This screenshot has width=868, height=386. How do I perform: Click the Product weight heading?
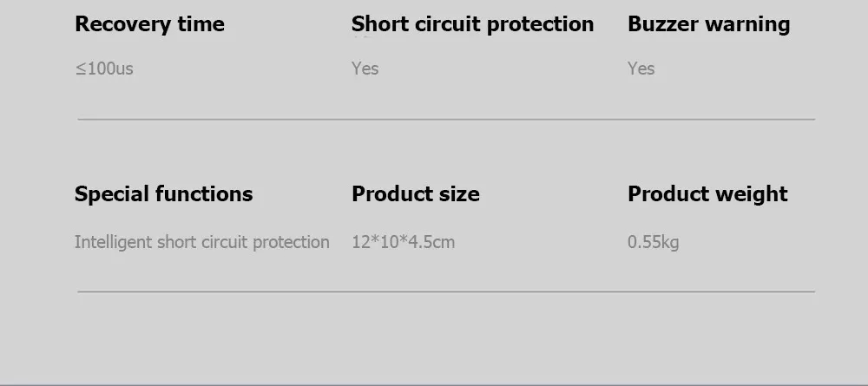tap(707, 194)
